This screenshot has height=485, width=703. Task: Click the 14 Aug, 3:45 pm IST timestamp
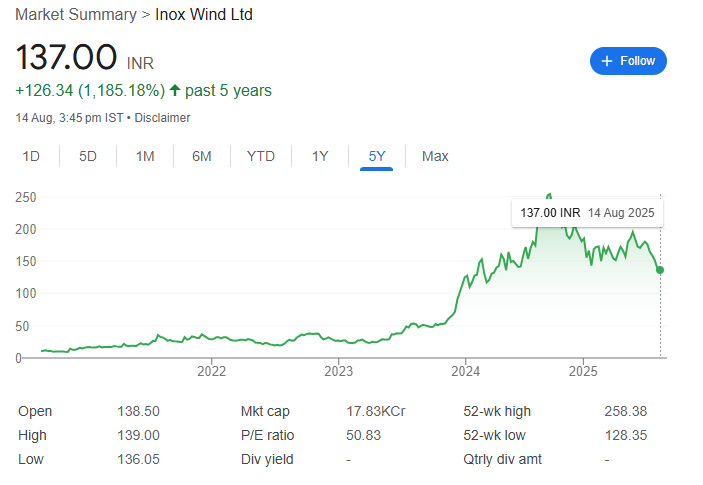(69, 118)
